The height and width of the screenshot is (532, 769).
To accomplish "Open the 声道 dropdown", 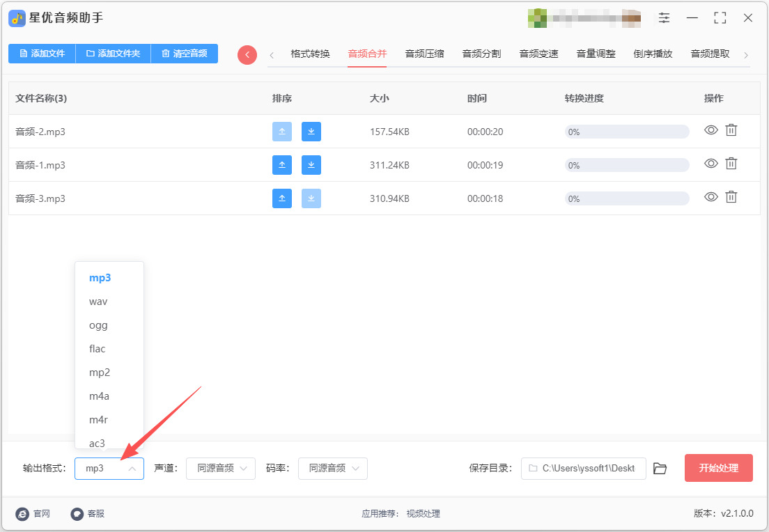I will (221, 468).
